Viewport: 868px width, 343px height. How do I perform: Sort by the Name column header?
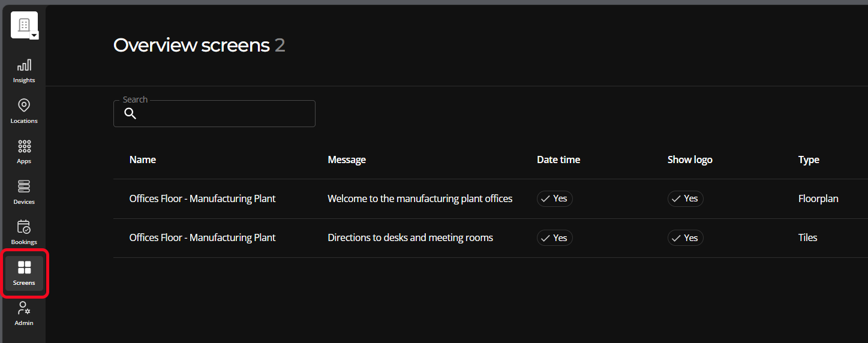point(143,160)
